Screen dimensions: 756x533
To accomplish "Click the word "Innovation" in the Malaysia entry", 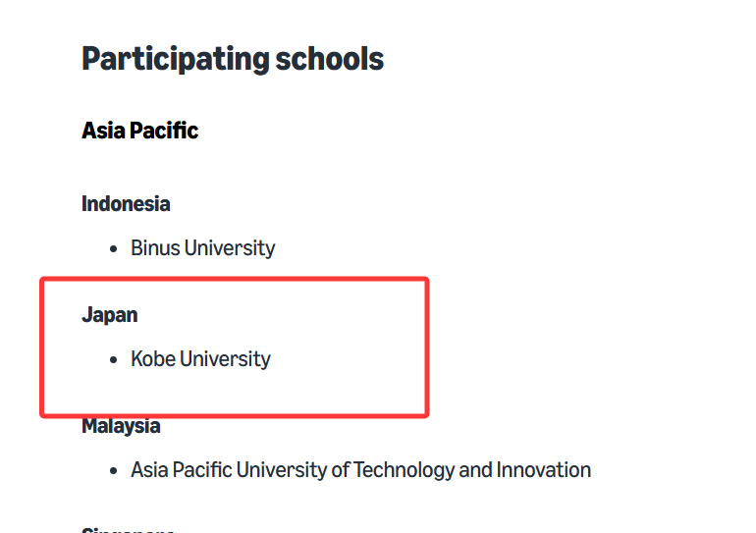I will [x=544, y=470].
